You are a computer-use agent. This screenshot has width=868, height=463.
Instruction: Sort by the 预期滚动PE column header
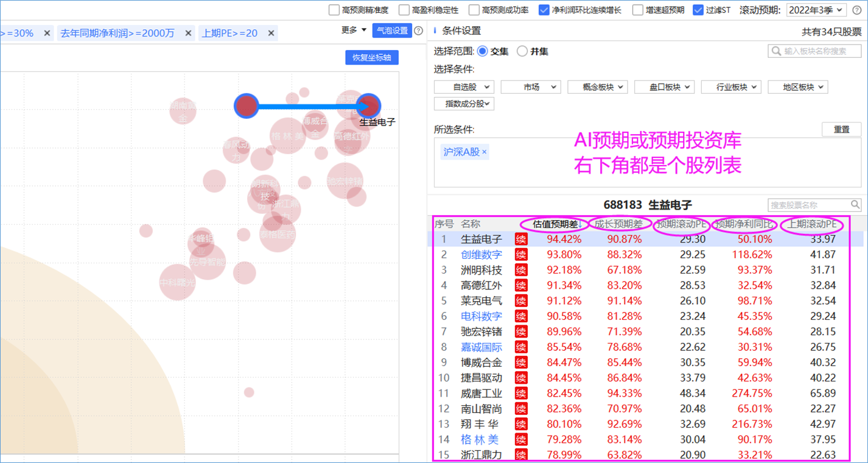(x=682, y=224)
